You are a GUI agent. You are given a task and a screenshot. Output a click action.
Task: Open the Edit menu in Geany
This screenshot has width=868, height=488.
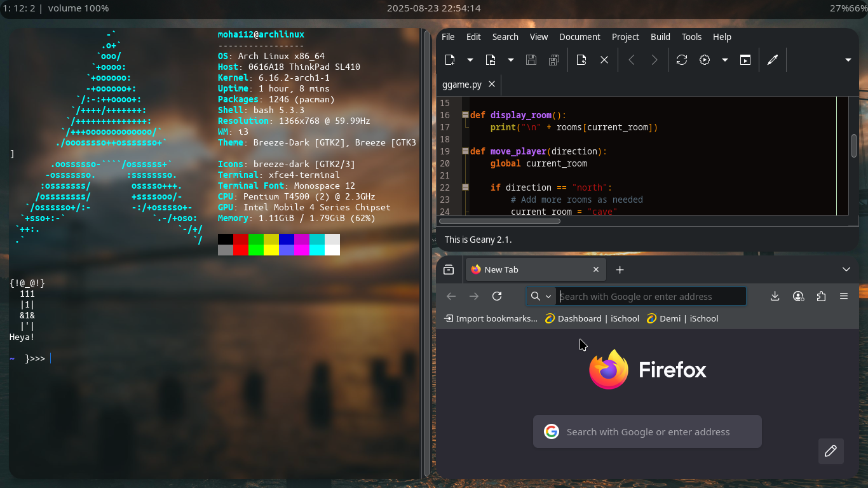pyautogui.click(x=473, y=37)
